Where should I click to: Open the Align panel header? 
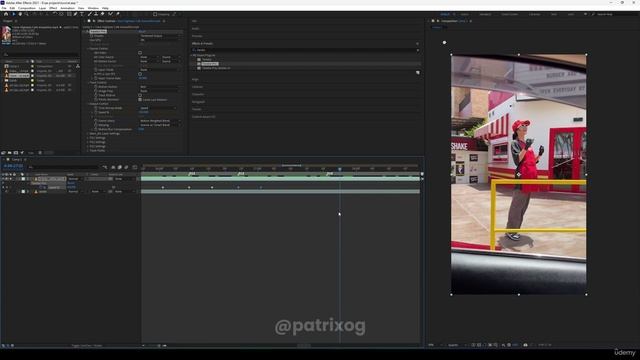[x=195, y=79]
